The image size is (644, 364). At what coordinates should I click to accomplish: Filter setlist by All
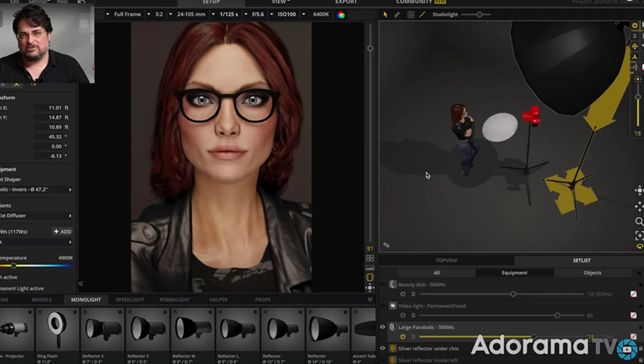[x=436, y=273]
